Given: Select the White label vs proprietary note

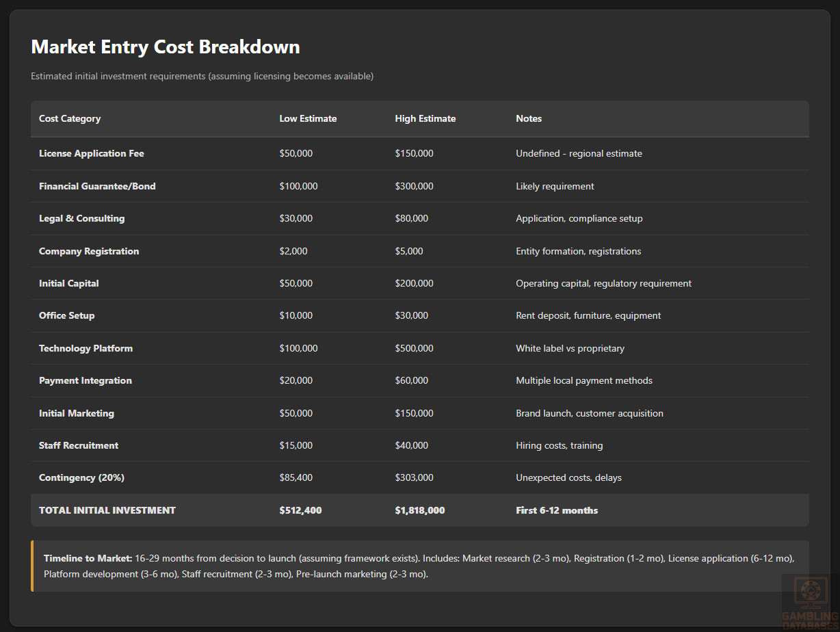Looking at the screenshot, I should 570,349.
